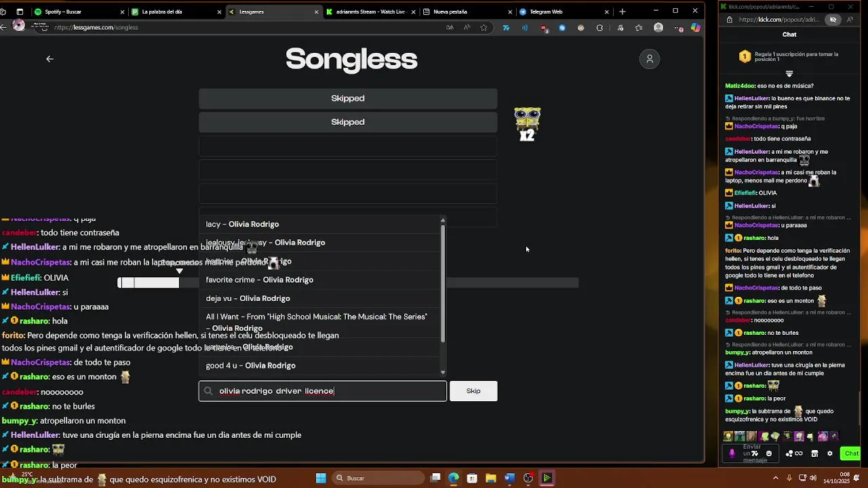The height and width of the screenshot is (488, 868).
Task: Focus the song guess input field
Action: 323,391
